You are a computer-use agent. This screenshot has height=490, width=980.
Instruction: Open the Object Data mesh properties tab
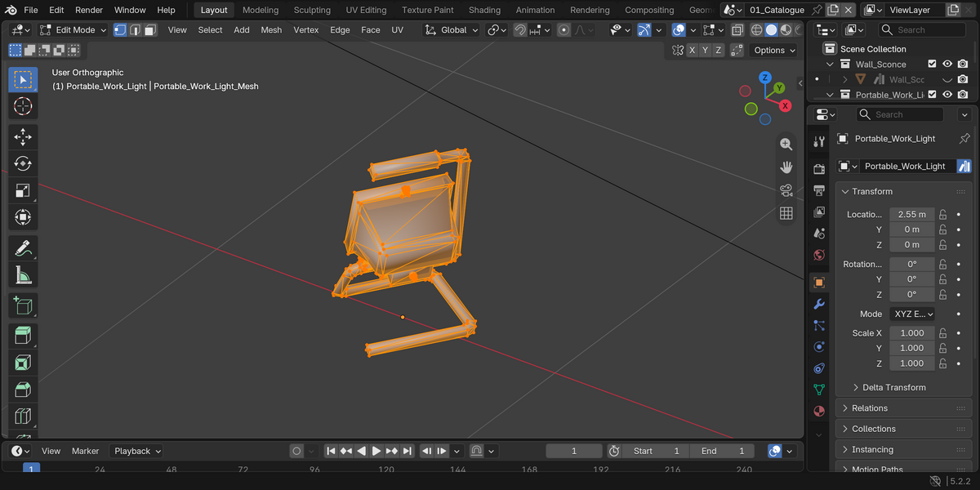(819, 389)
